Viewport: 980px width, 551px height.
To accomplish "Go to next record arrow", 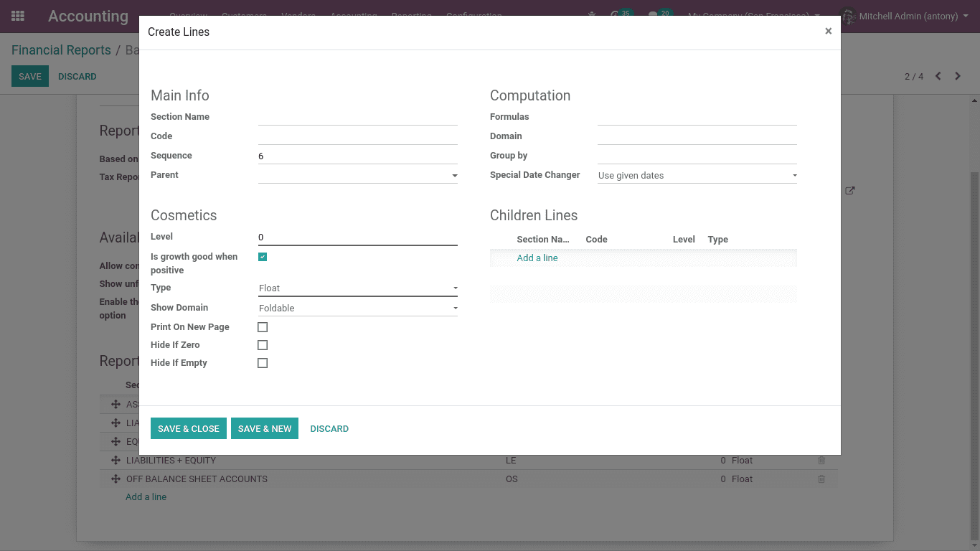I will tap(958, 76).
